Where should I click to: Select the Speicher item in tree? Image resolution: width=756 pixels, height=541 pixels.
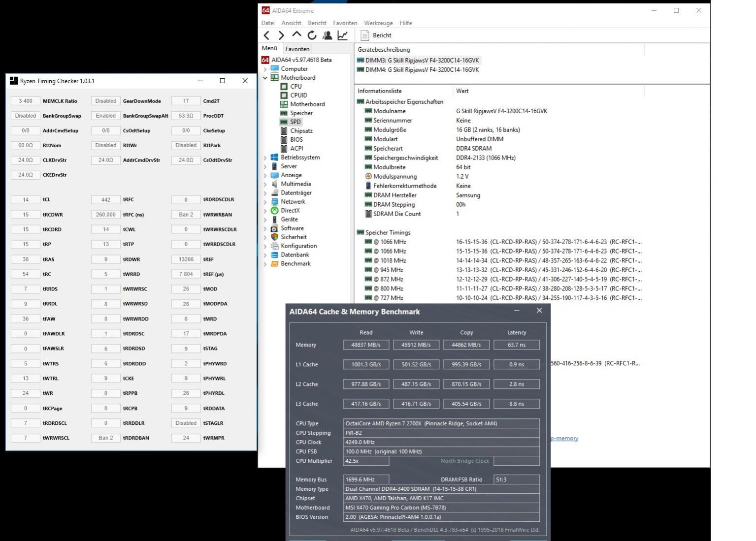[x=301, y=113]
